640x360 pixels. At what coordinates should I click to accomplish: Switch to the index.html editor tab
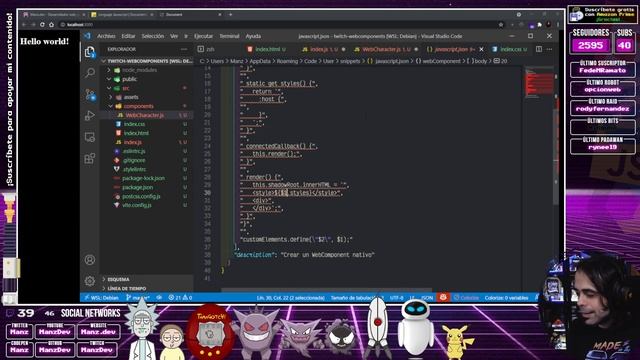pos(267,49)
